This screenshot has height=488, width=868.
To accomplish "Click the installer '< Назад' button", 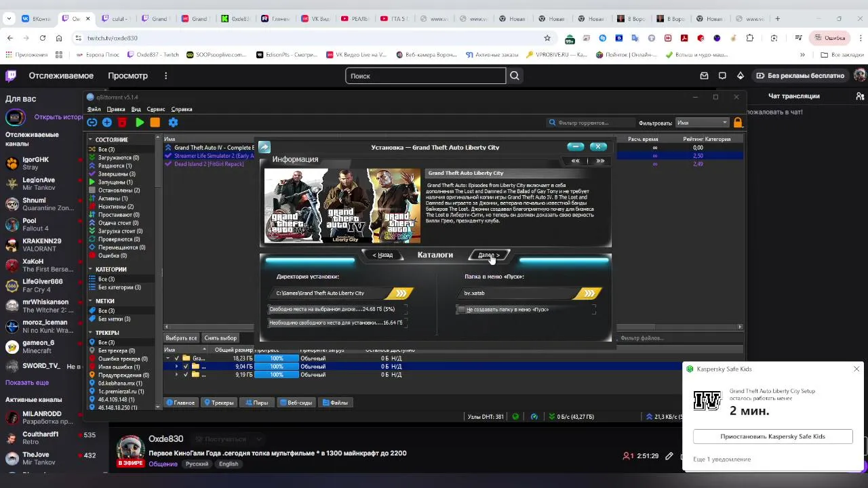I will click(382, 256).
